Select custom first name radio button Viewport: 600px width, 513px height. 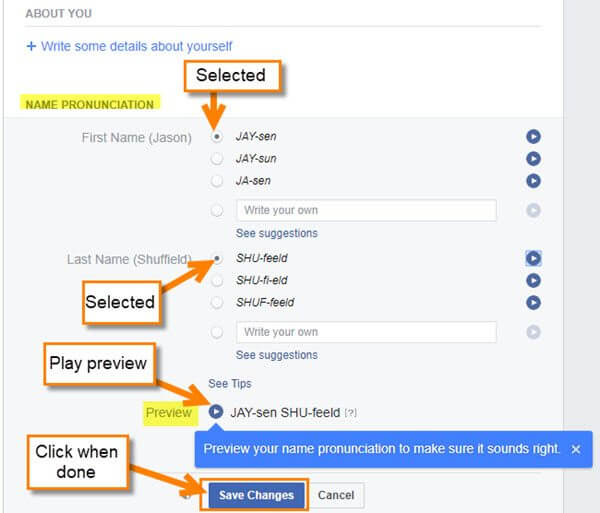click(x=217, y=210)
